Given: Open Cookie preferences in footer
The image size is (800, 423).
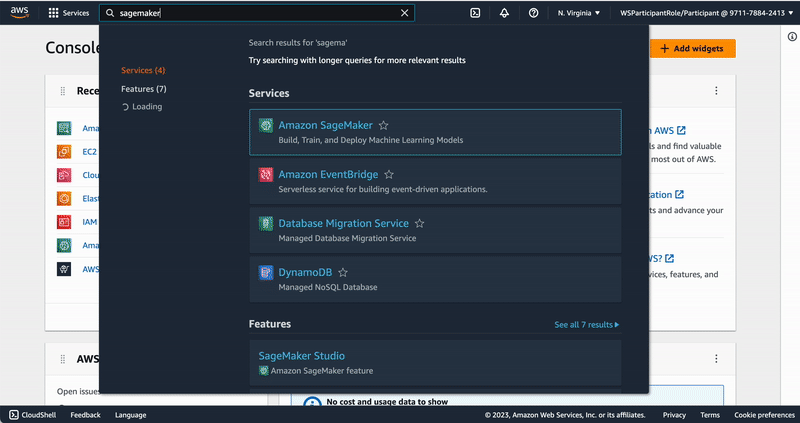Looking at the screenshot, I should [764, 415].
